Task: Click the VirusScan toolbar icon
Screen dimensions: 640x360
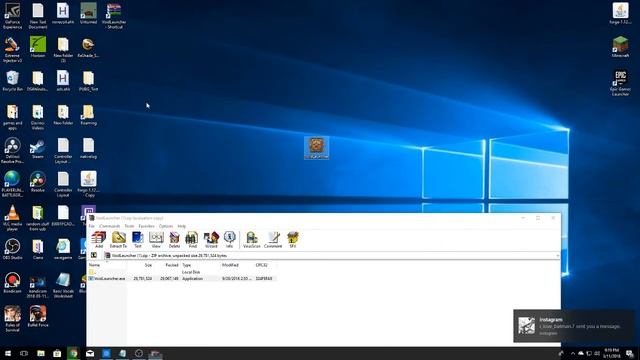Action: [251, 240]
